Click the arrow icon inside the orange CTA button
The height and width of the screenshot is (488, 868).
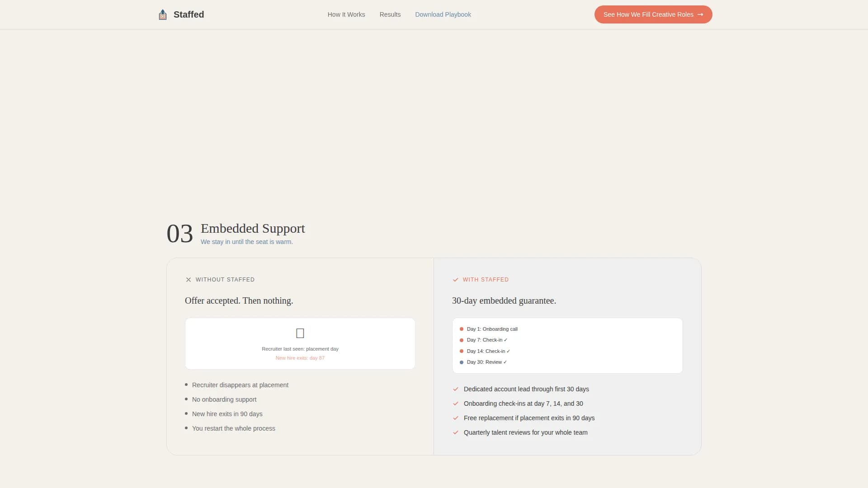pyautogui.click(x=700, y=14)
